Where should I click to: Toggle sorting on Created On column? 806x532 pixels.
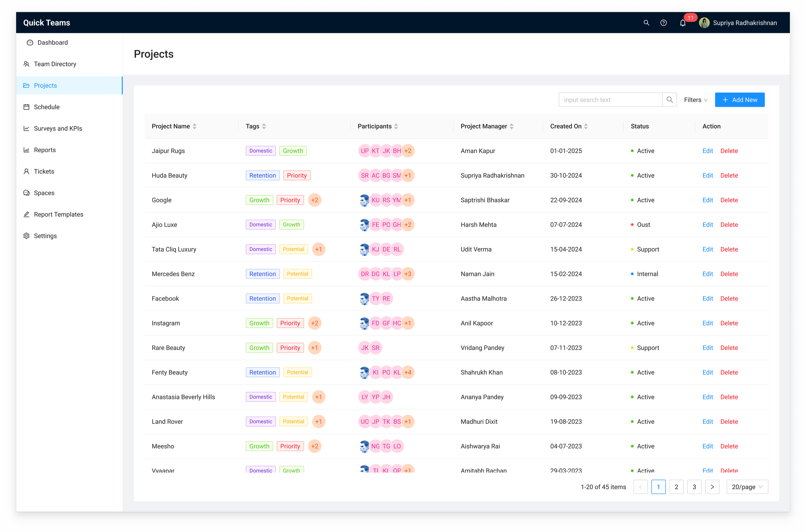(586, 126)
